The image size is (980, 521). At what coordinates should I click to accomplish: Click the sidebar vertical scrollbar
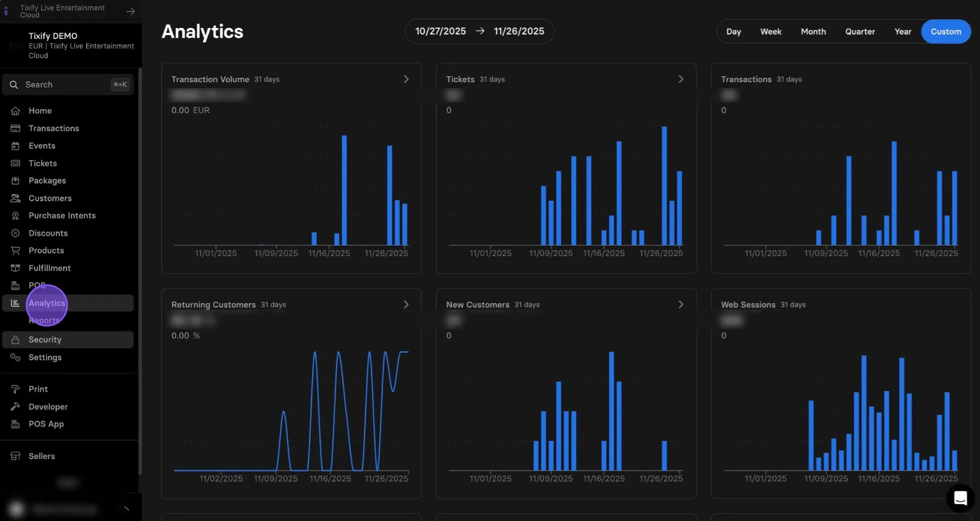pos(140,271)
